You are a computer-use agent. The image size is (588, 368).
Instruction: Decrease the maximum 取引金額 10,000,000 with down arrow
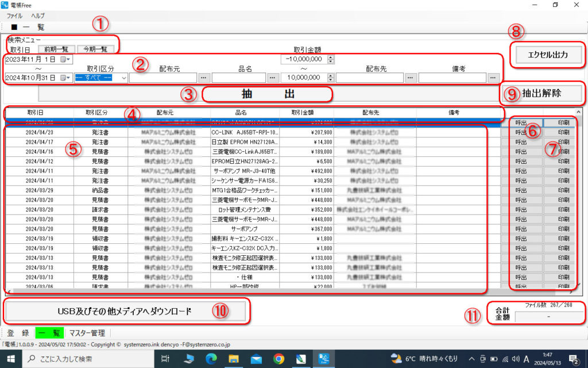coord(331,80)
